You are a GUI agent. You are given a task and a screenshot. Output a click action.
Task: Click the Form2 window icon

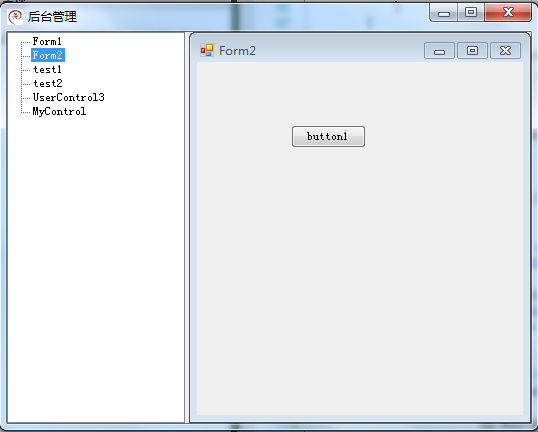pyautogui.click(x=207, y=50)
